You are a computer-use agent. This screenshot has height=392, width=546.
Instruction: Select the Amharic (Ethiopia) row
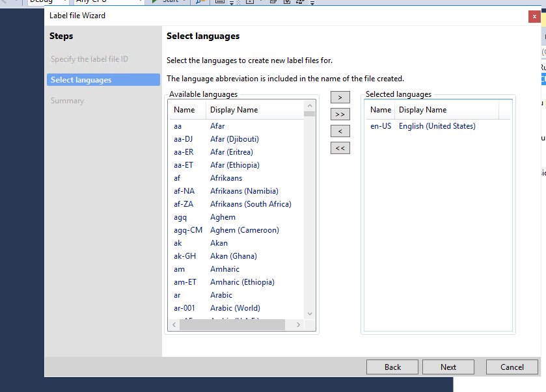(x=237, y=282)
